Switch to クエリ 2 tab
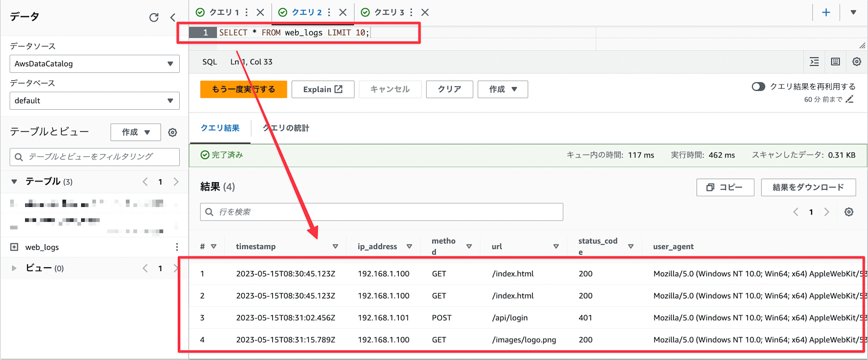Screen dimensions: 868x360 point(306,12)
